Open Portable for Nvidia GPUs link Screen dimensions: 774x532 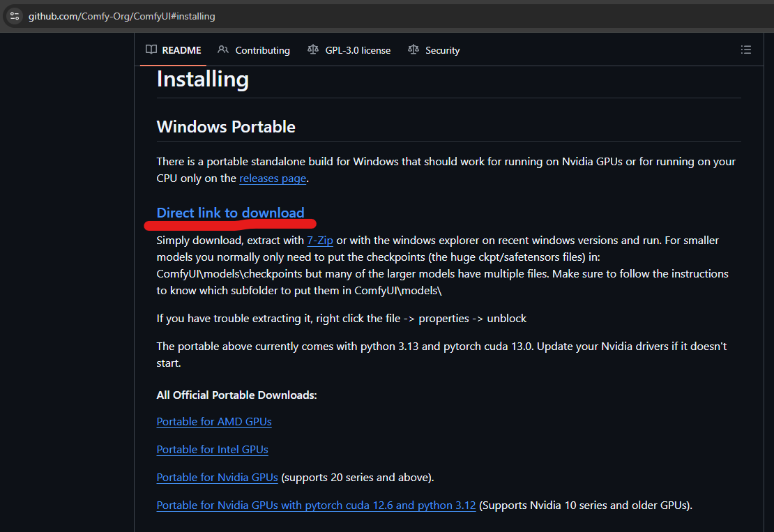217,477
